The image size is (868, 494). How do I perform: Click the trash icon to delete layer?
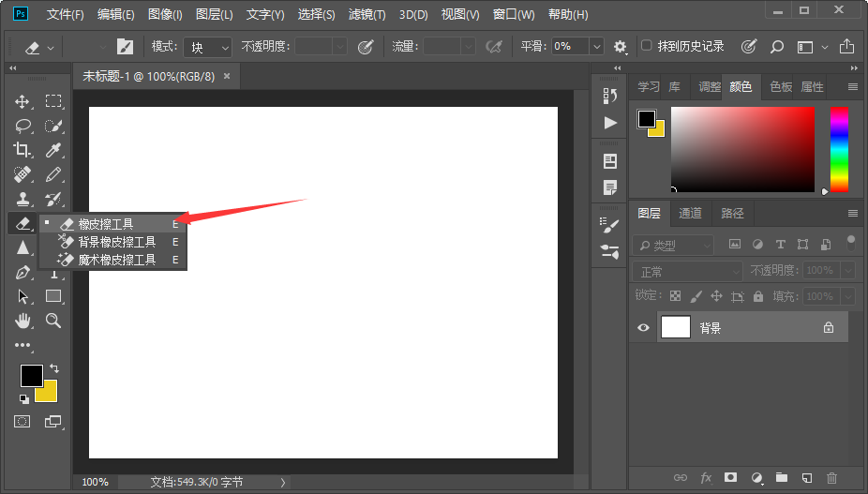click(831, 477)
